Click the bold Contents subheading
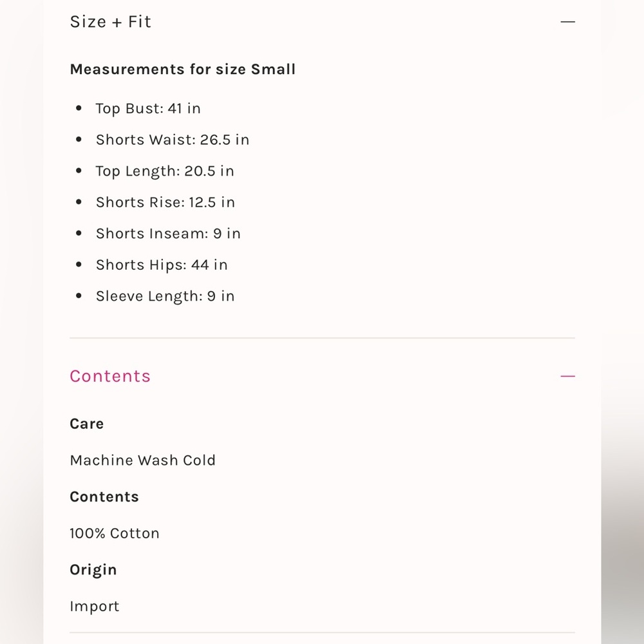644x644 pixels. click(x=104, y=497)
